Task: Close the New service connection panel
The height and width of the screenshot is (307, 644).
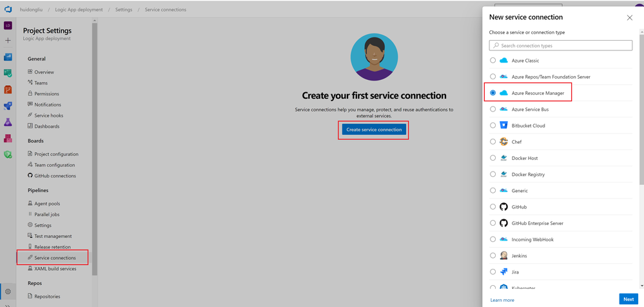Action: pos(630,17)
